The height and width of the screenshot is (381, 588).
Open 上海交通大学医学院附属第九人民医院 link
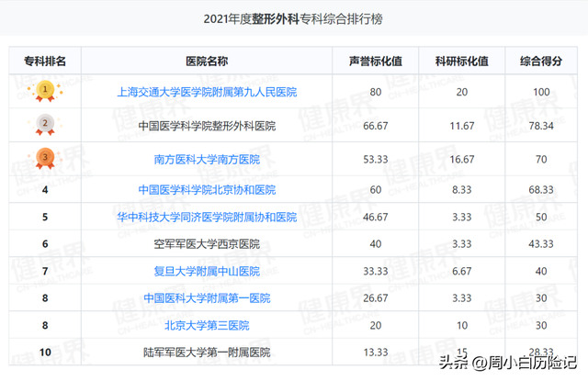(207, 92)
